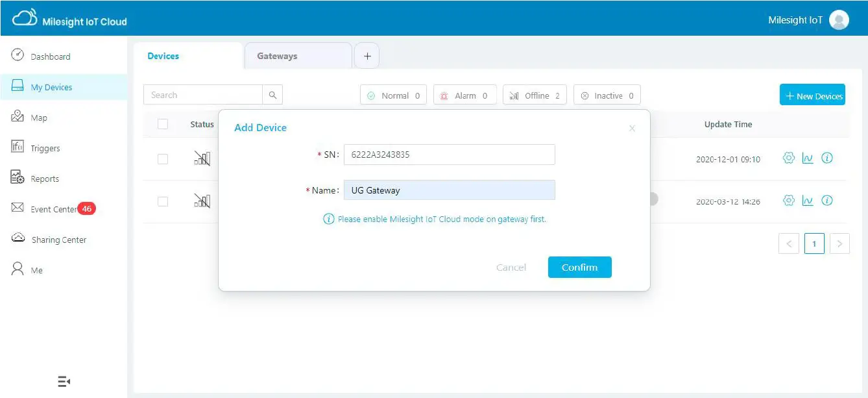Image resolution: width=868 pixels, height=398 pixels.
Task: Tick the checkbox for the first device row
Action: (163, 158)
